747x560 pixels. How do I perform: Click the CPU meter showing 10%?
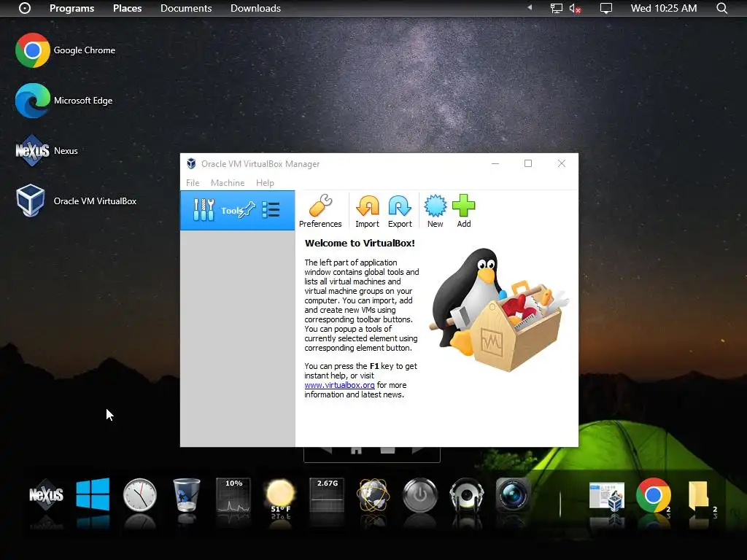pos(233,495)
